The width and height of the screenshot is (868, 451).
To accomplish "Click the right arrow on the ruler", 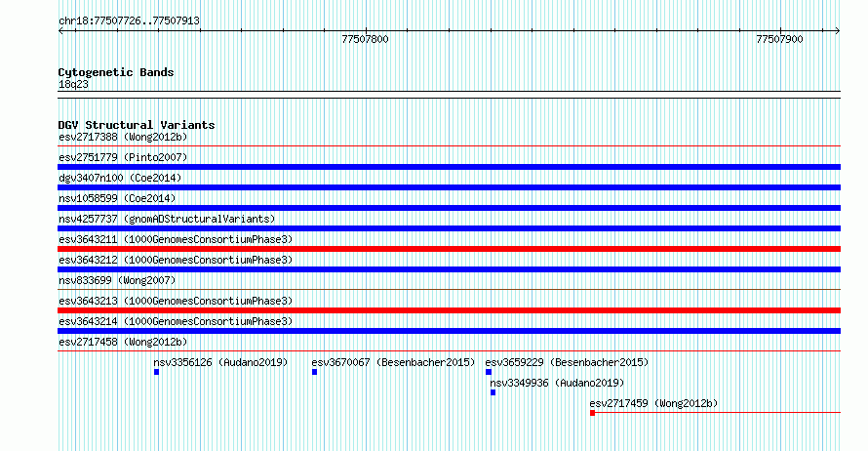I will tap(837, 30).
